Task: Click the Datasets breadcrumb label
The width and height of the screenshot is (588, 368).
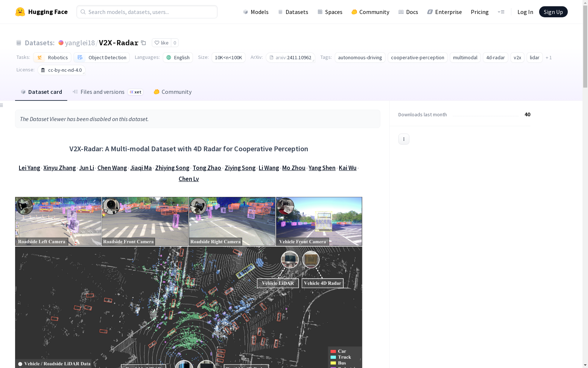Action: (40, 43)
